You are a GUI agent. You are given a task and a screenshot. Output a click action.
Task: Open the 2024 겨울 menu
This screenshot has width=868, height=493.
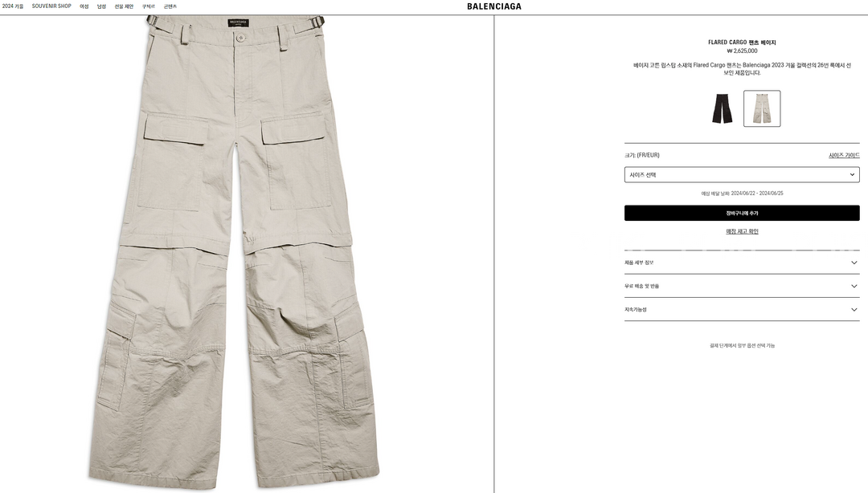coord(13,6)
